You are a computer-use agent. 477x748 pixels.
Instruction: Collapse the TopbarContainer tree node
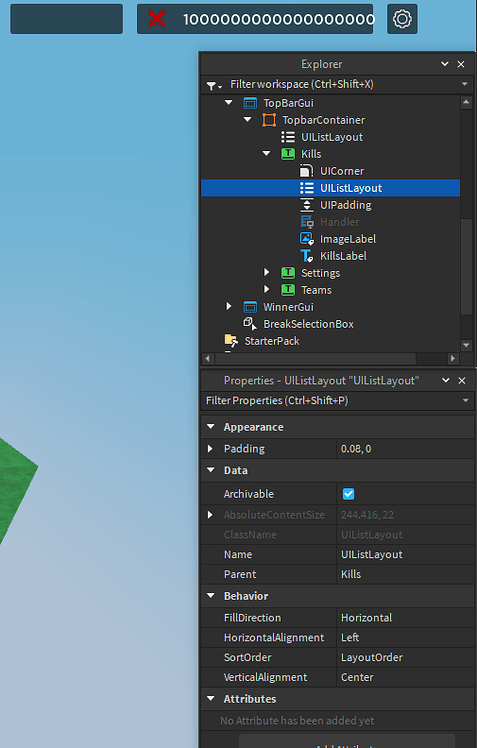pyautogui.click(x=248, y=120)
